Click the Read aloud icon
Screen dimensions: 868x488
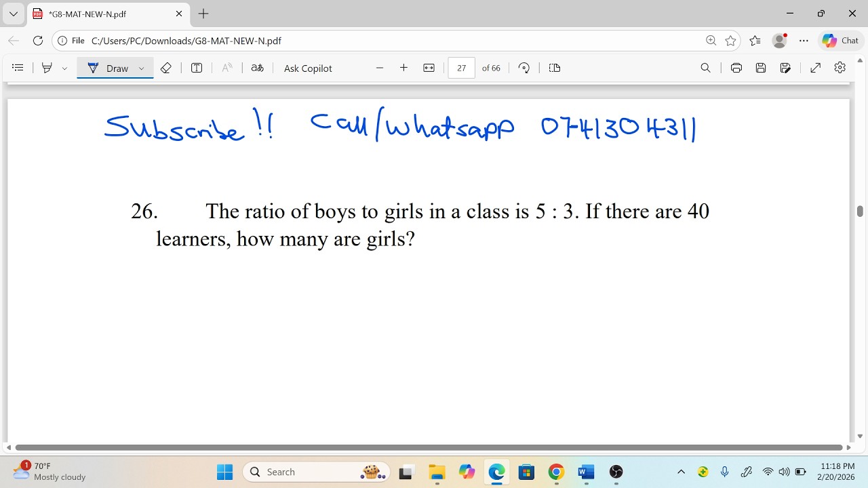[227, 68]
